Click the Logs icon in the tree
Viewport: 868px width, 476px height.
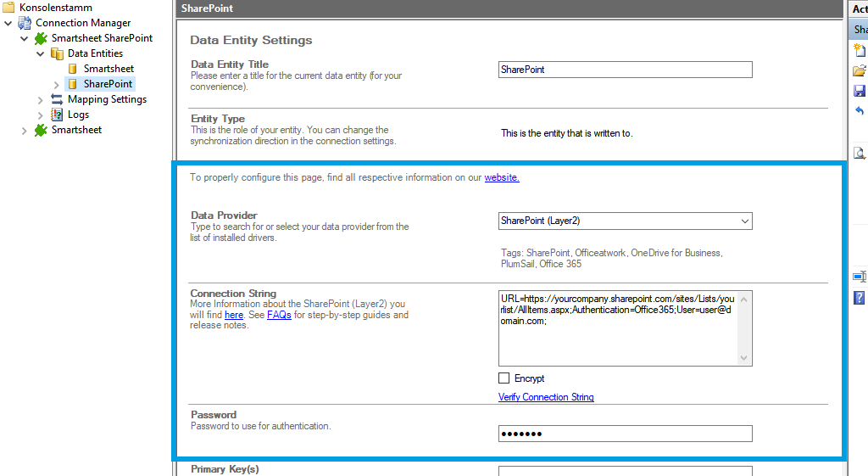[x=57, y=115]
